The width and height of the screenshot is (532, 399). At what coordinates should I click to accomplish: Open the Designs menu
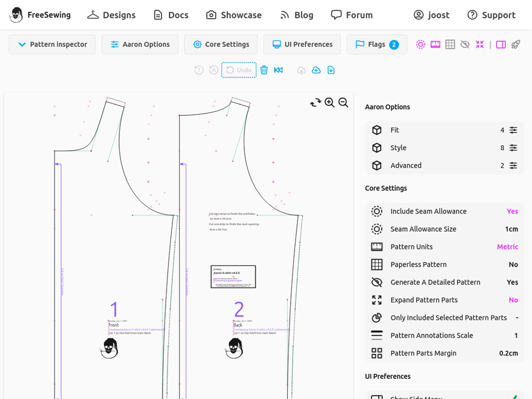tap(111, 15)
